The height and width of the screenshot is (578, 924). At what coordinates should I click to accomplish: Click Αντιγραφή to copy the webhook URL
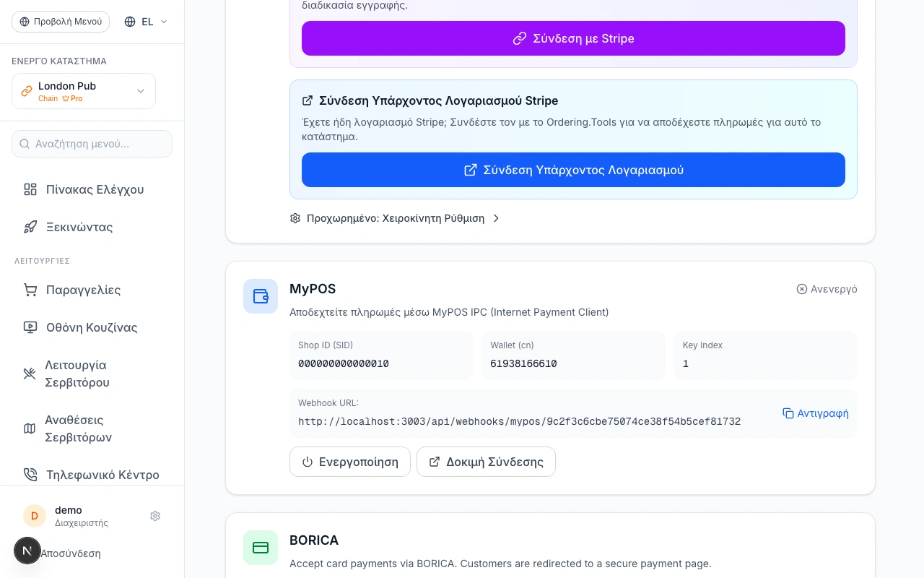tap(816, 413)
